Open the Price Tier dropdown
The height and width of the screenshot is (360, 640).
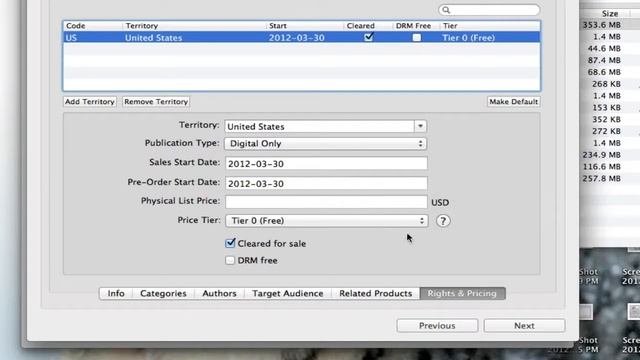tap(327, 221)
